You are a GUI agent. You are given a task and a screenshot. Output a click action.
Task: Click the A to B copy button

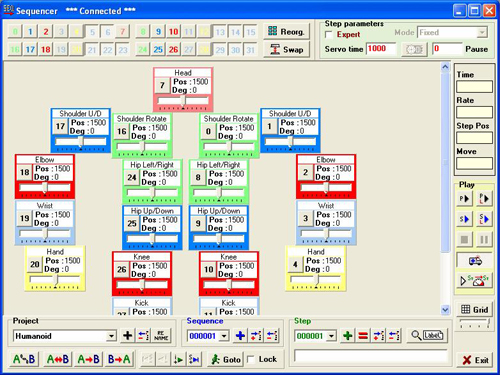[x=88, y=359]
